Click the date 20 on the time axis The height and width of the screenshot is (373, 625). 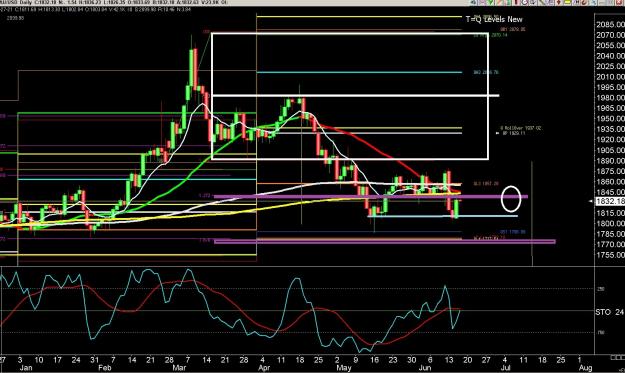(x=468, y=360)
